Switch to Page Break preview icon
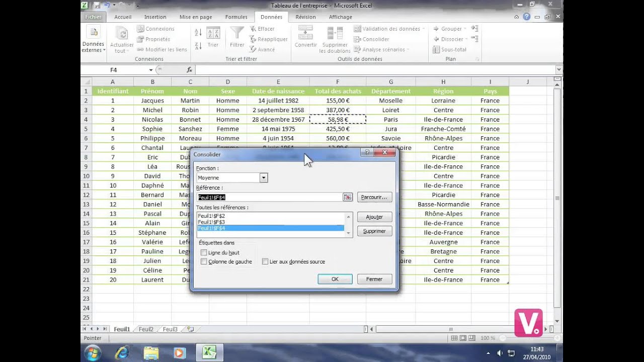The width and height of the screenshot is (644, 362). [472, 338]
